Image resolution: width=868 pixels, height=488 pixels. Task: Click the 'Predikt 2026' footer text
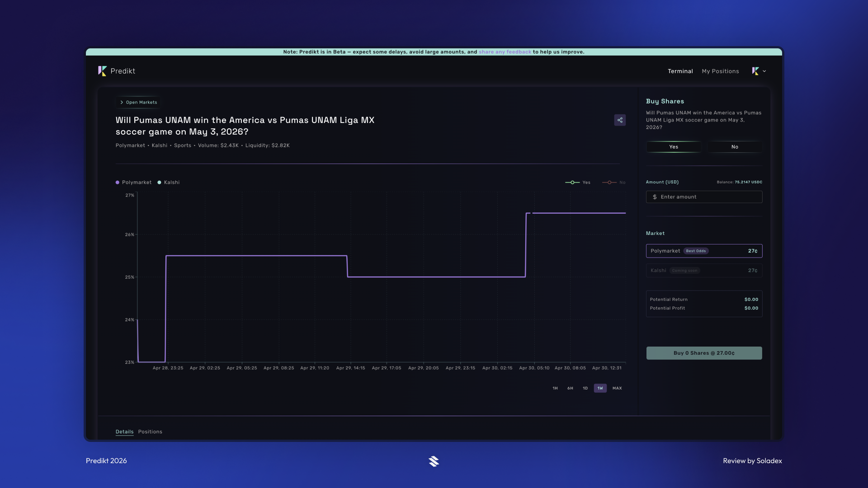tap(106, 461)
